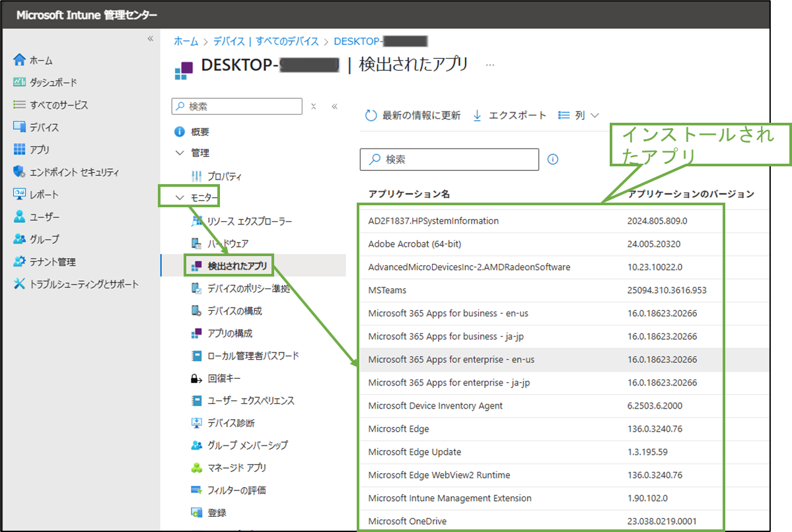
Task: Click the マネージド アプリ icon
Action: pos(196,467)
